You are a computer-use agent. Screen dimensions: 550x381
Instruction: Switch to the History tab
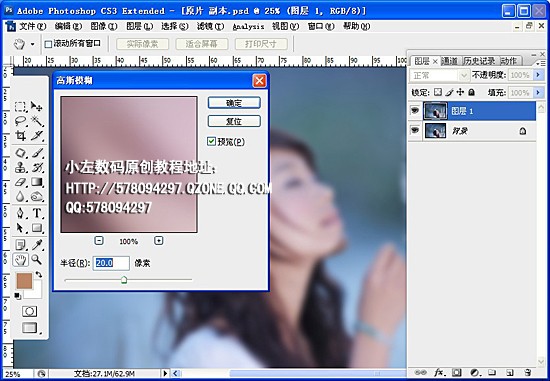pyautogui.click(x=479, y=61)
